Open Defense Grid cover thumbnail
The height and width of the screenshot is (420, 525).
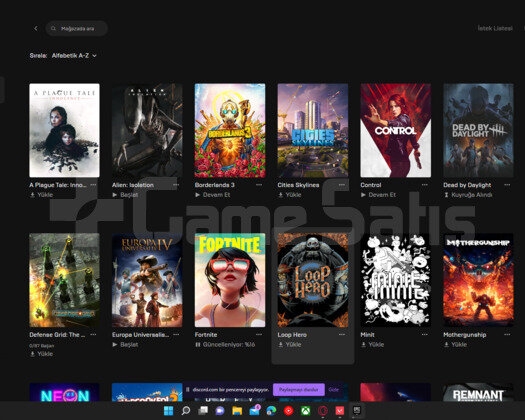tap(64, 280)
